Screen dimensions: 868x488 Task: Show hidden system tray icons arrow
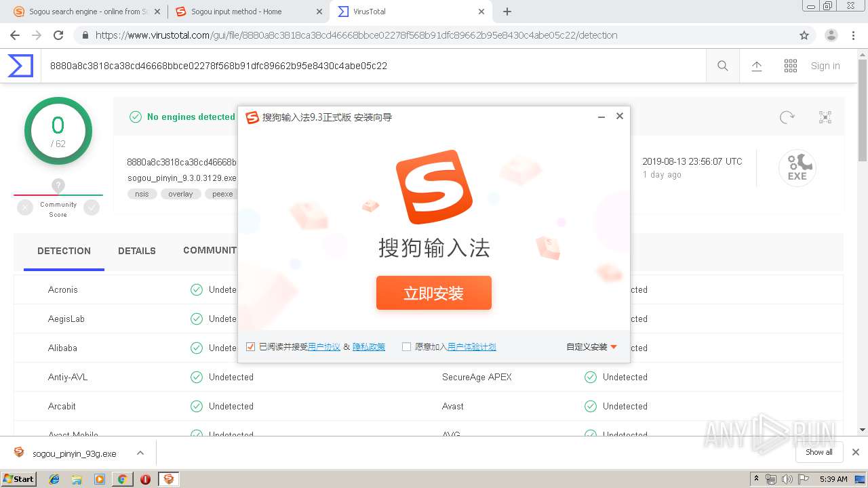click(x=756, y=479)
